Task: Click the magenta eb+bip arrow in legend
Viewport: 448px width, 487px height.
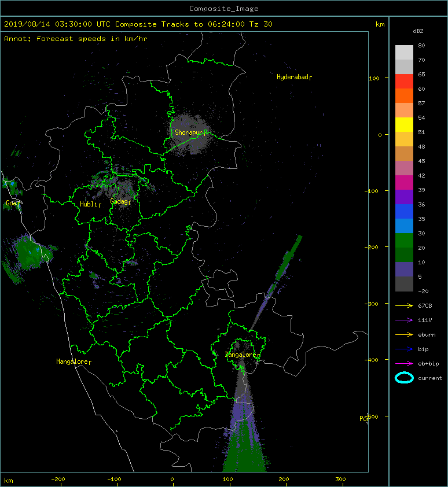Action: click(404, 363)
